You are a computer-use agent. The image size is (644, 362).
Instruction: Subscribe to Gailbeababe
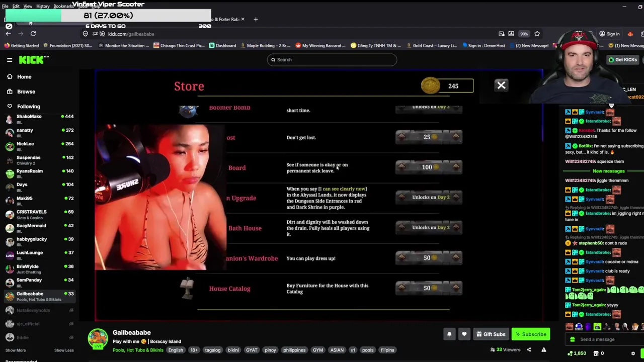coord(531,334)
